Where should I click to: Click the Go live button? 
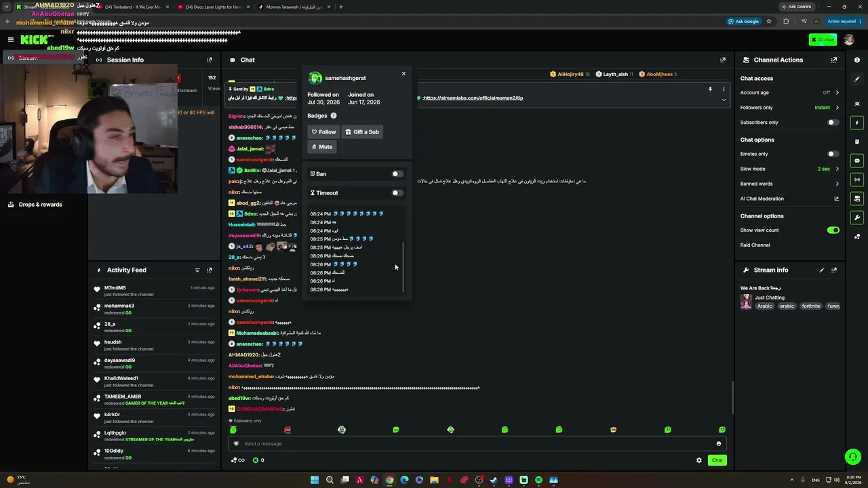823,40
